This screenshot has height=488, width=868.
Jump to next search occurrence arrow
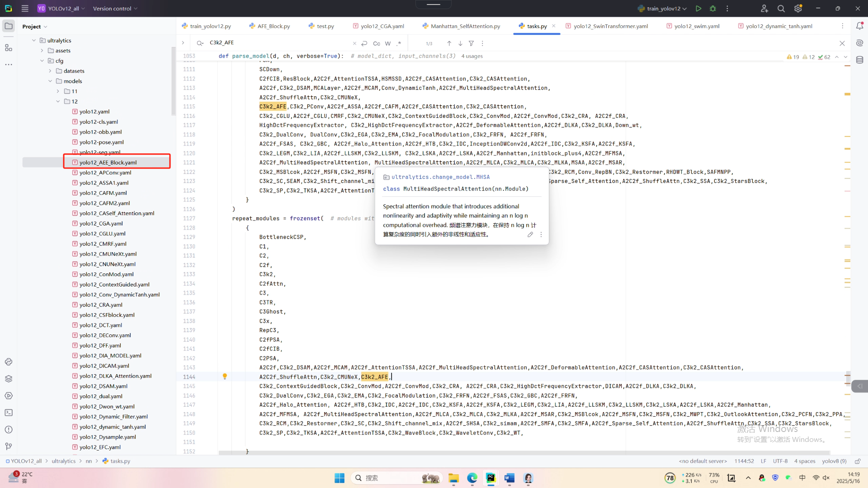pyautogui.click(x=460, y=43)
